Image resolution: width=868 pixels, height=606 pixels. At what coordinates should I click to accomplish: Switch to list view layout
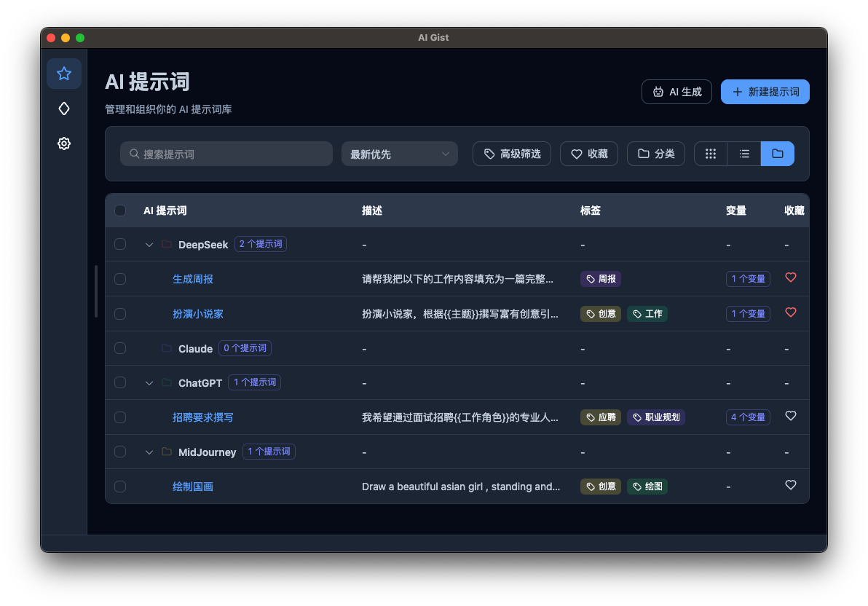pyautogui.click(x=743, y=154)
